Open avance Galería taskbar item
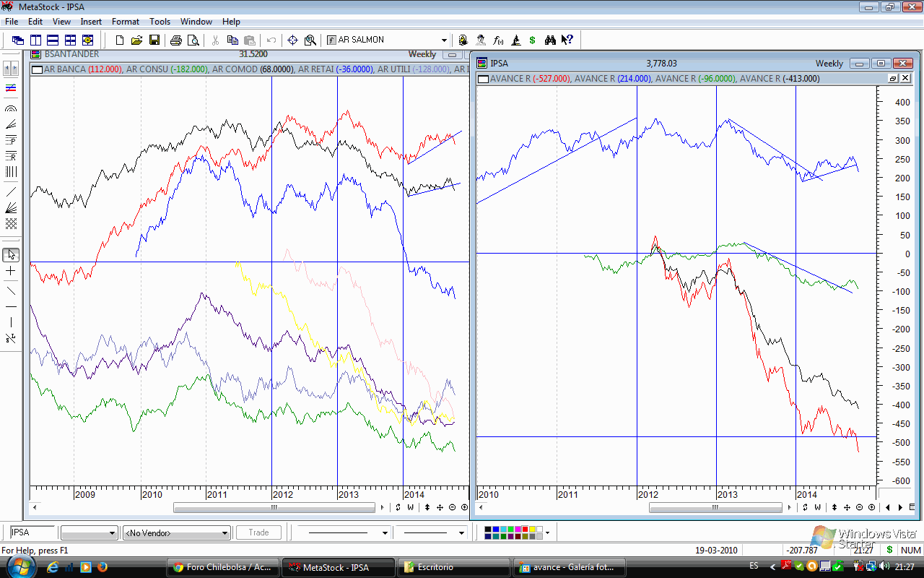Image resolution: width=924 pixels, height=578 pixels. pyautogui.click(x=569, y=567)
